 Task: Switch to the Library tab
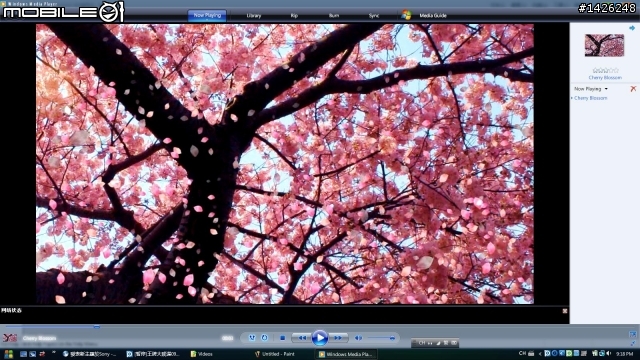tap(253, 16)
